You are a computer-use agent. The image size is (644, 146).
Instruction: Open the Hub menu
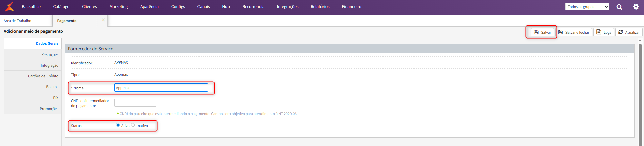pyautogui.click(x=226, y=7)
